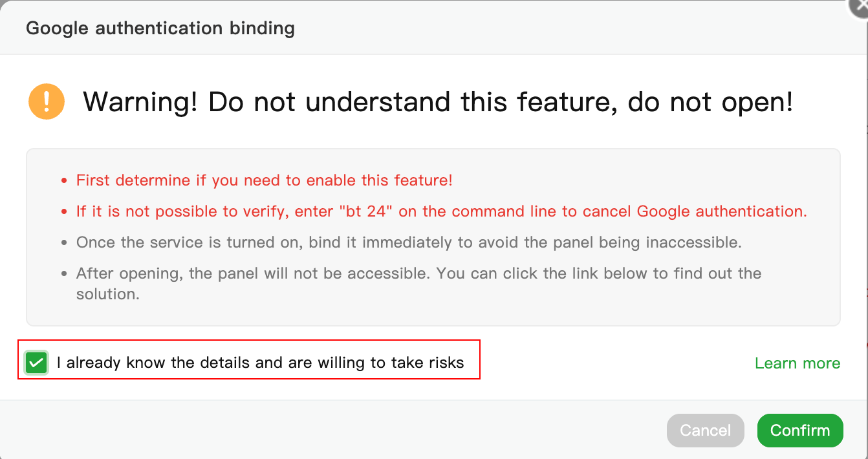
Task: Click the "Google authentication binding" dialog title
Action: click(x=160, y=28)
